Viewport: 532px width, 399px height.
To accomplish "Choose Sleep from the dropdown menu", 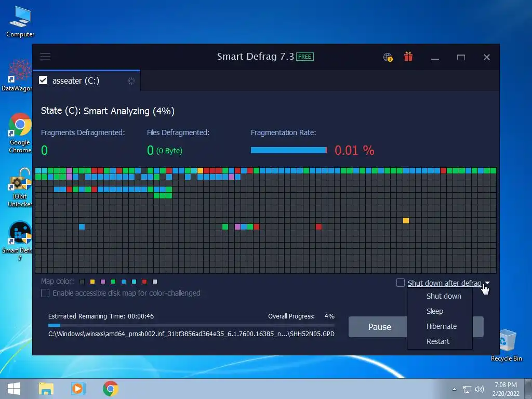I will pyautogui.click(x=435, y=311).
